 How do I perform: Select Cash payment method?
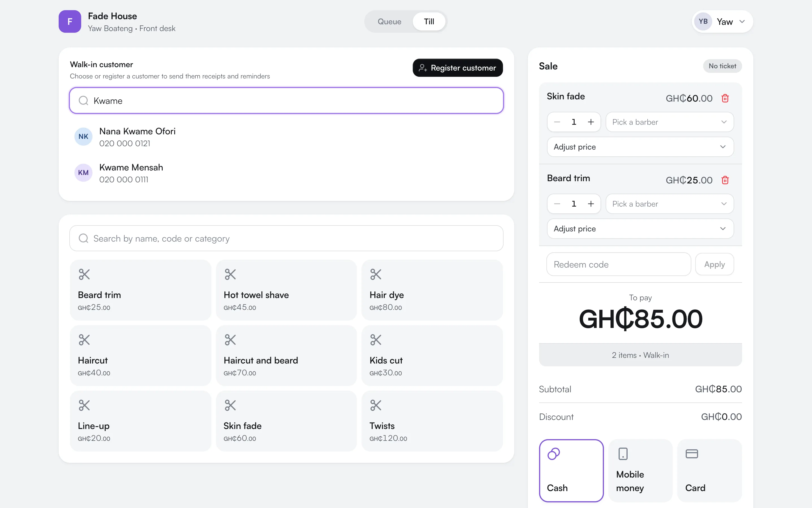pos(571,470)
